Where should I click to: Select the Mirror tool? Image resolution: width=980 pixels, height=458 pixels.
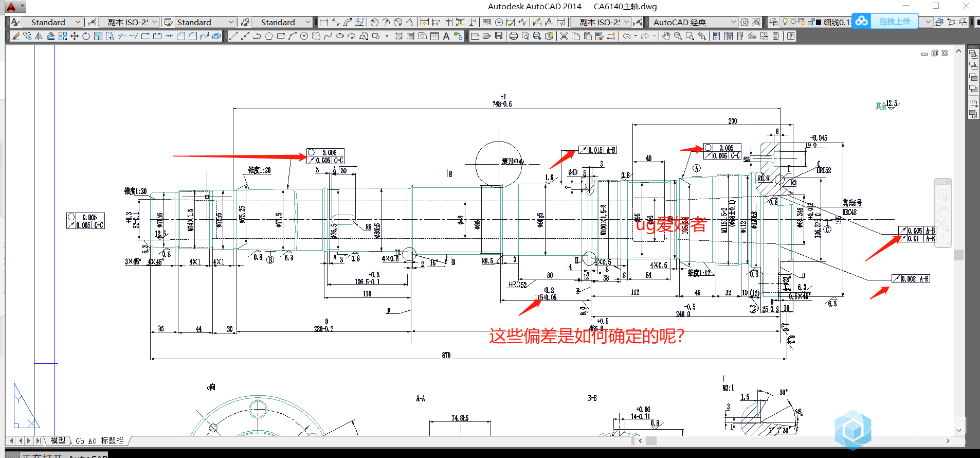(39, 36)
